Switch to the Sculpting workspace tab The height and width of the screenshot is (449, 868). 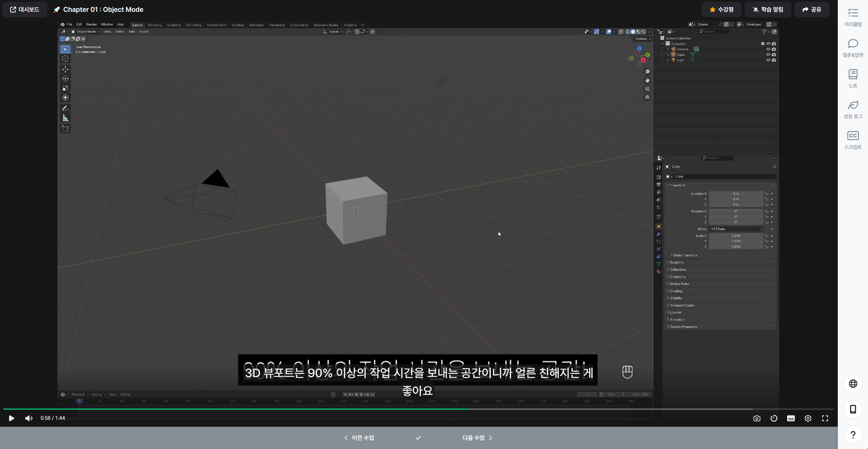click(x=174, y=25)
